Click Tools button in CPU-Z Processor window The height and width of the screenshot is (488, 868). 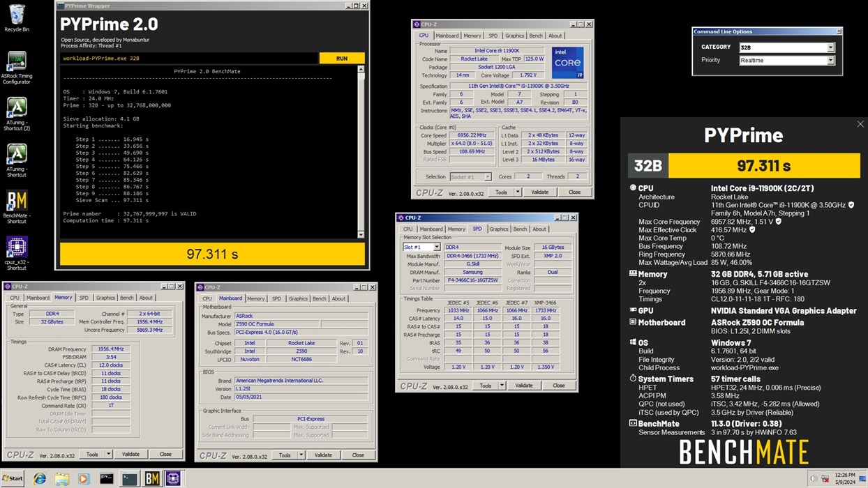[x=501, y=192]
